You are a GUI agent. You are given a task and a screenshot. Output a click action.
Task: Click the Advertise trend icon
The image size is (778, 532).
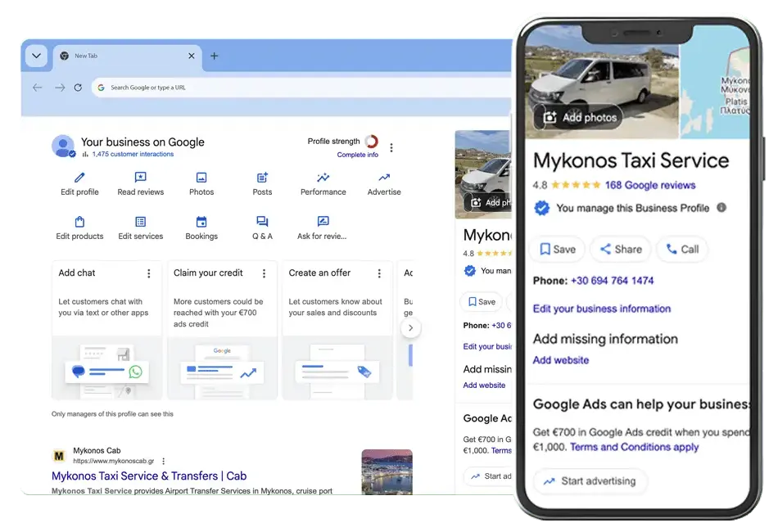(x=384, y=178)
